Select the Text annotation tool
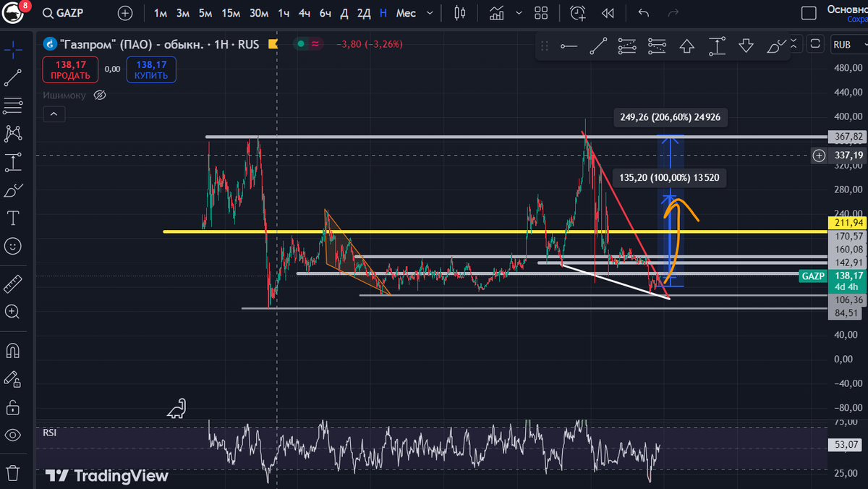This screenshot has width=868, height=489. click(12, 218)
